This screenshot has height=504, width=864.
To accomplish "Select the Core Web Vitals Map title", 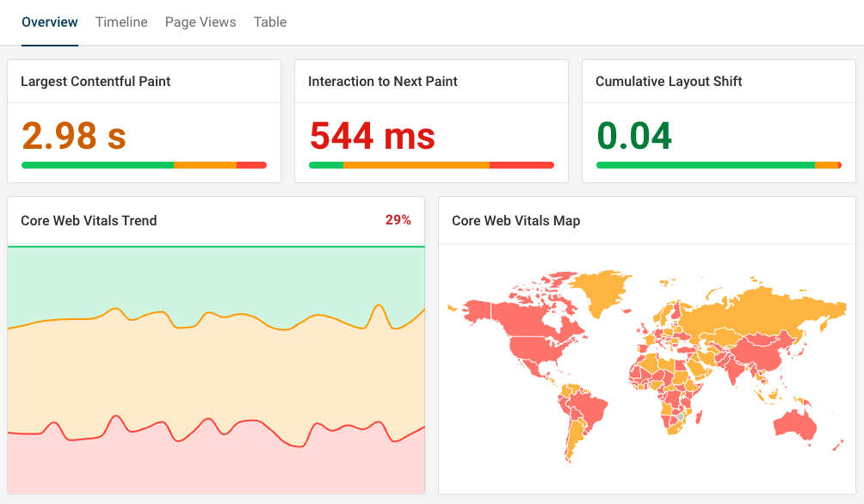I will 515,221.
